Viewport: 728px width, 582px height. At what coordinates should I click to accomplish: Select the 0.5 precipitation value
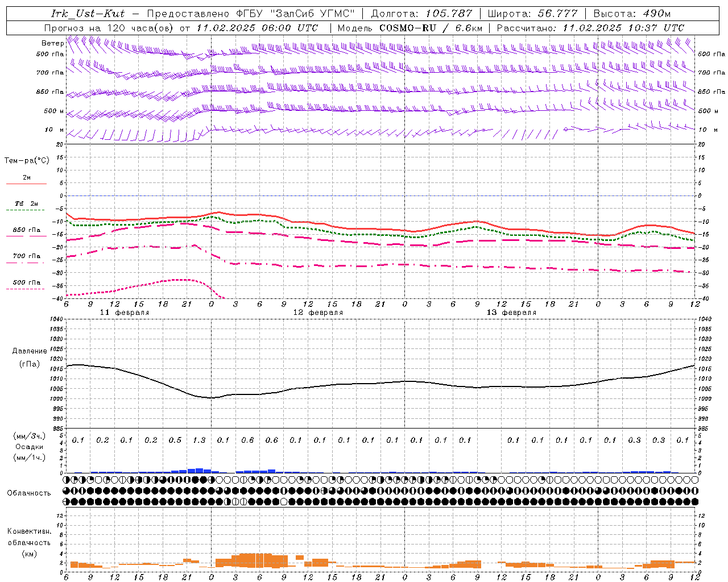point(175,440)
